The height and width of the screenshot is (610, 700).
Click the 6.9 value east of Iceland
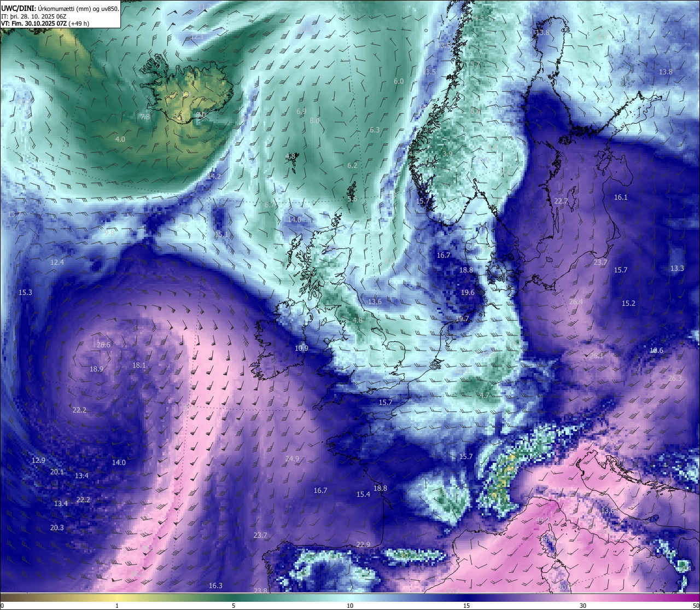(301, 112)
